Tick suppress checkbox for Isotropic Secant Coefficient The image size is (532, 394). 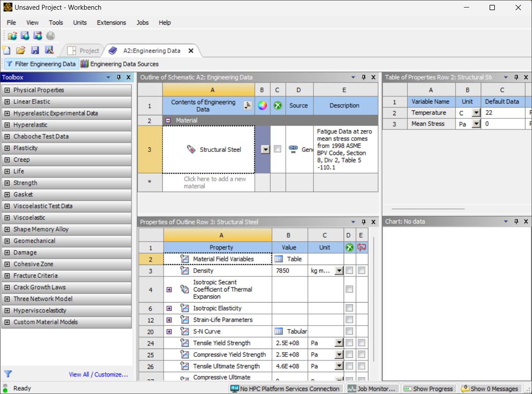[x=349, y=289]
